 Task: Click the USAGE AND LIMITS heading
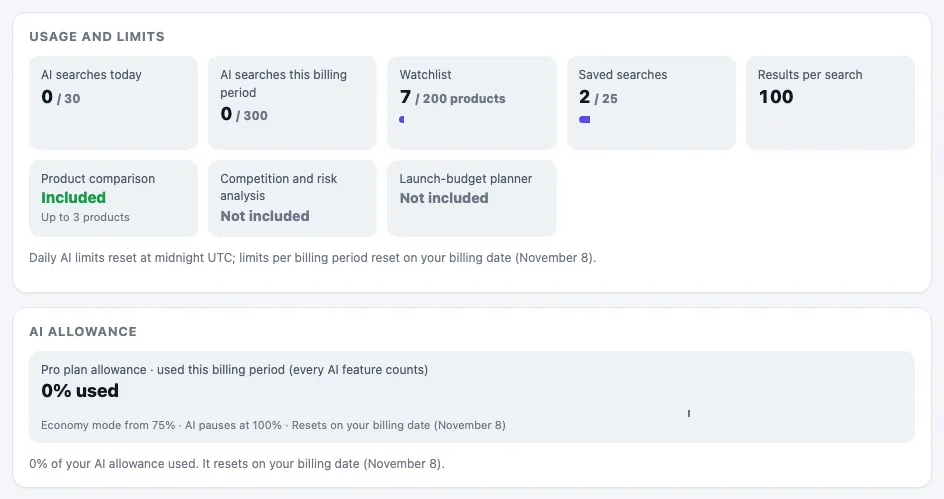[x=97, y=37]
